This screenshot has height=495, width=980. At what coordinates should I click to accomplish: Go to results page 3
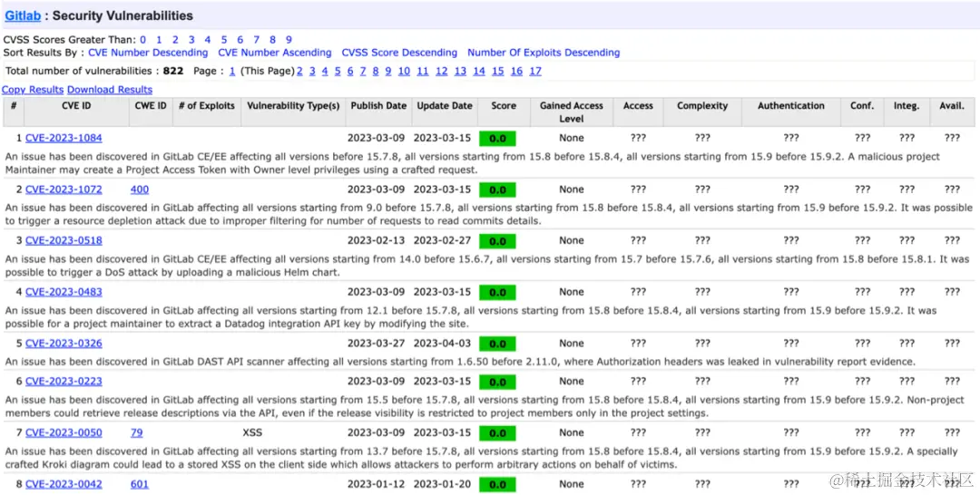(x=312, y=71)
